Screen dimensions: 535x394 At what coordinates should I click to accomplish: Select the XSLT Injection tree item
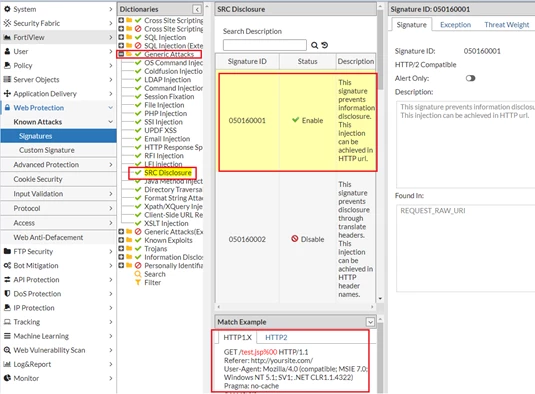tap(166, 223)
